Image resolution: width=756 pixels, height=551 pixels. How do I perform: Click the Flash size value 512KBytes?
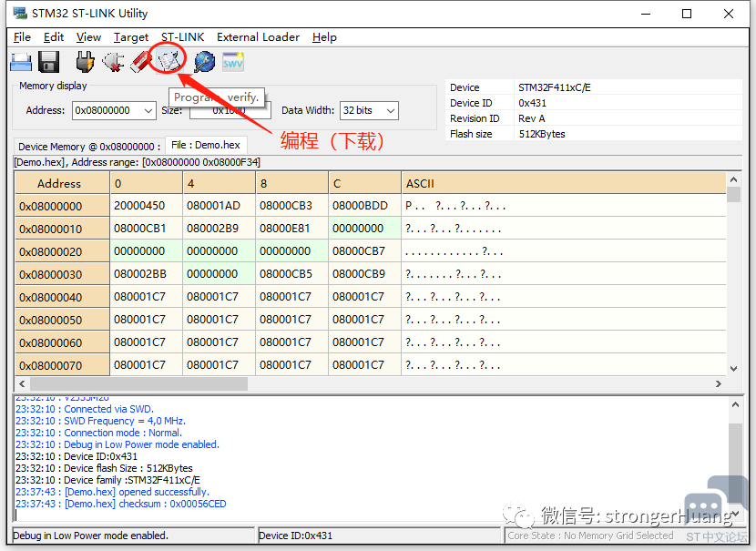point(542,134)
